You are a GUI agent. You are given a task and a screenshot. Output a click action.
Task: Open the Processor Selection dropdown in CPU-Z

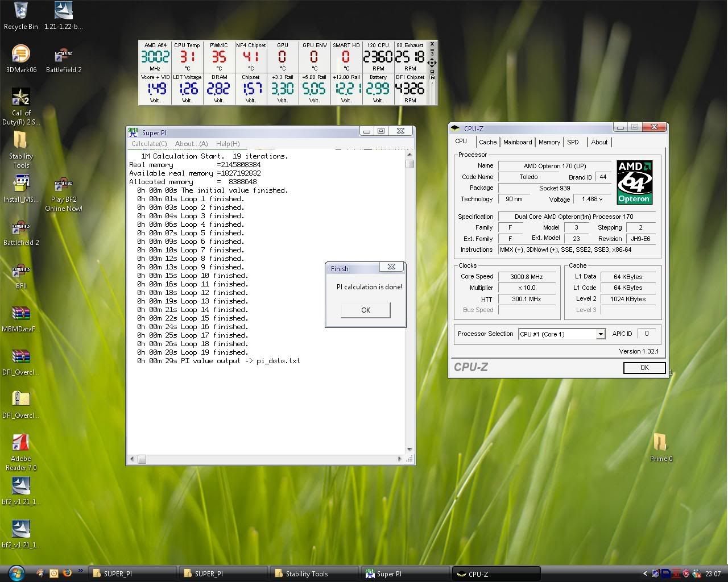600,334
